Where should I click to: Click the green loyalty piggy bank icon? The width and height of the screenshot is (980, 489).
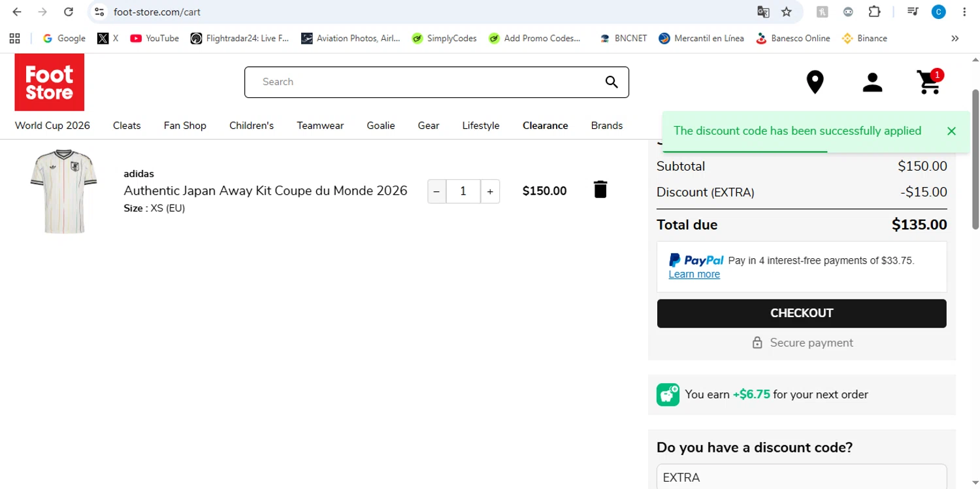[668, 395]
